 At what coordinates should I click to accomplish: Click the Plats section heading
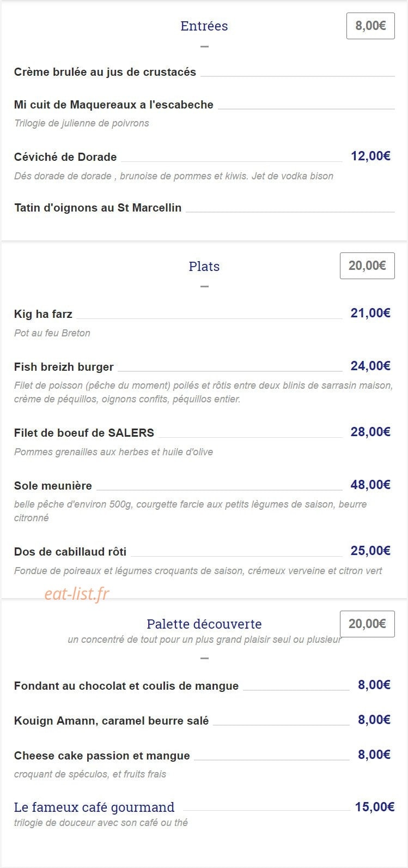coord(204,266)
